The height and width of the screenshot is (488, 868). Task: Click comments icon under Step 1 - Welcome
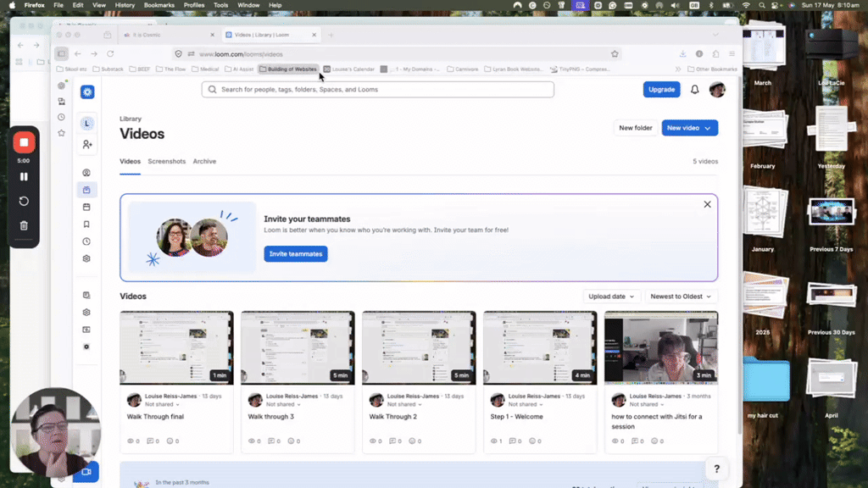coord(514,441)
